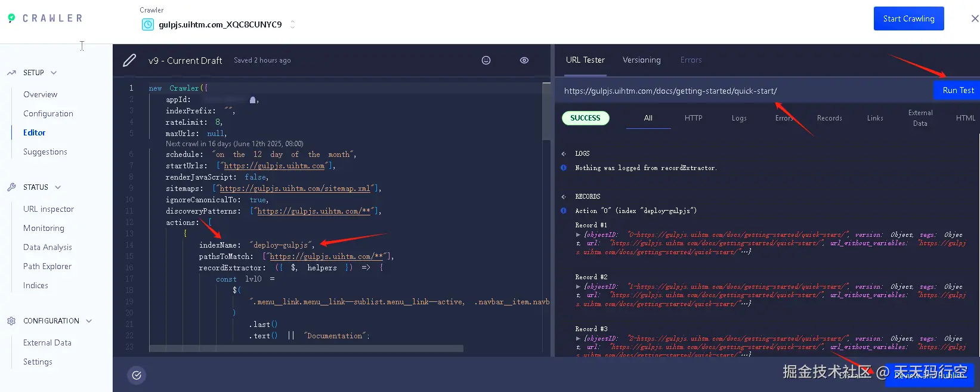Click the "v9 - Current Draft" title
This screenshot has width=980, height=392.
pos(186,60)
